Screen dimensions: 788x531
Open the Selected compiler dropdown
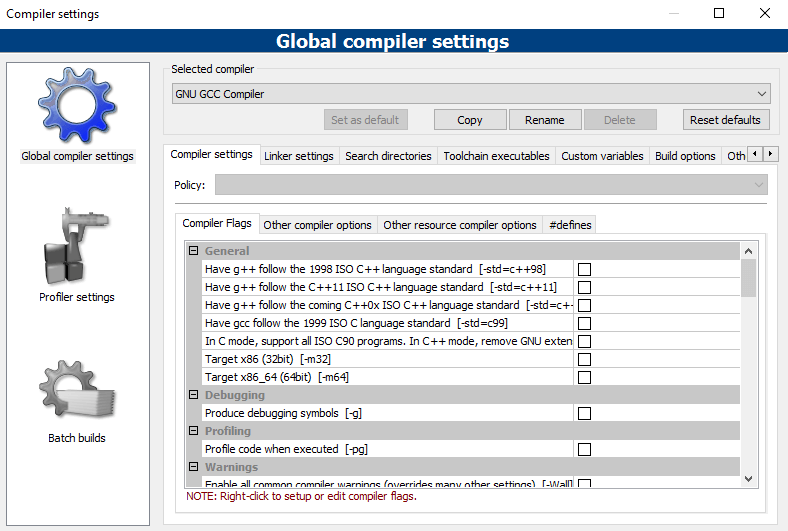(x=471, y=94)
